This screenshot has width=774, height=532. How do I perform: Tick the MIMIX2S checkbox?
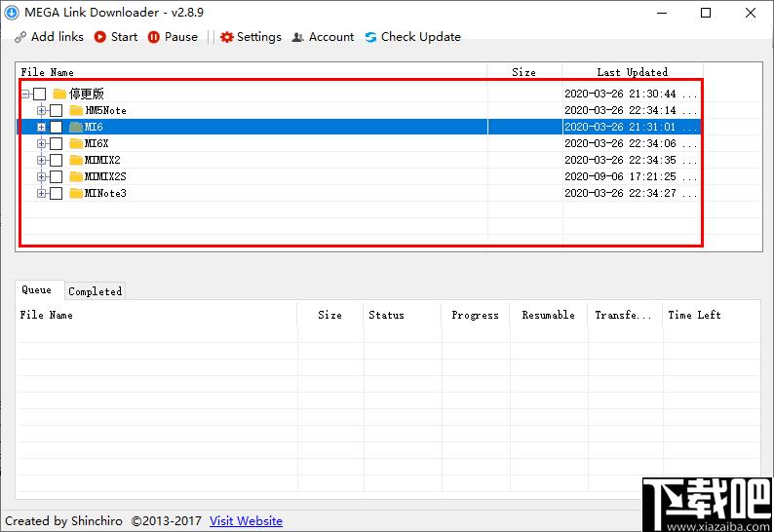(57, 176)
